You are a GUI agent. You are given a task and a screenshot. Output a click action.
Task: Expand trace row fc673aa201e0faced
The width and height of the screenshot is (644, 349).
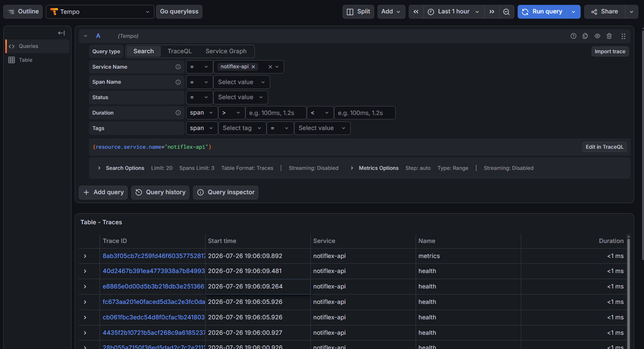85,302
